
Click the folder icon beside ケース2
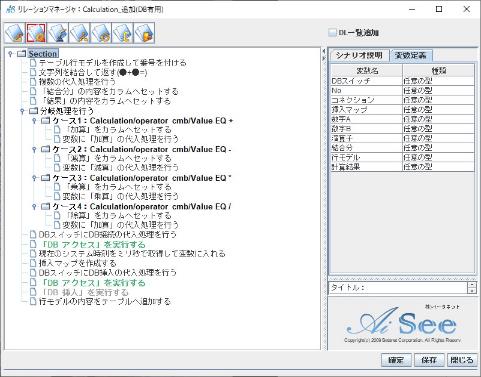tap(45, 149)
